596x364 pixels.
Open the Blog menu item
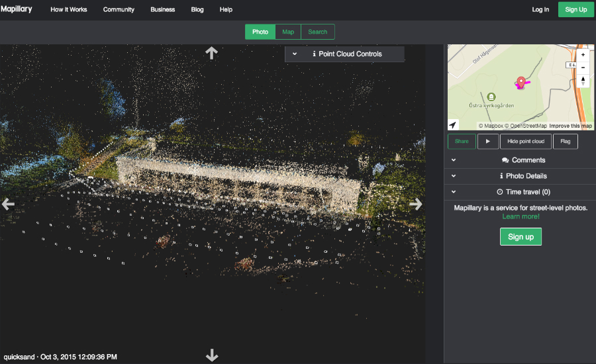[x=197, y=9]
